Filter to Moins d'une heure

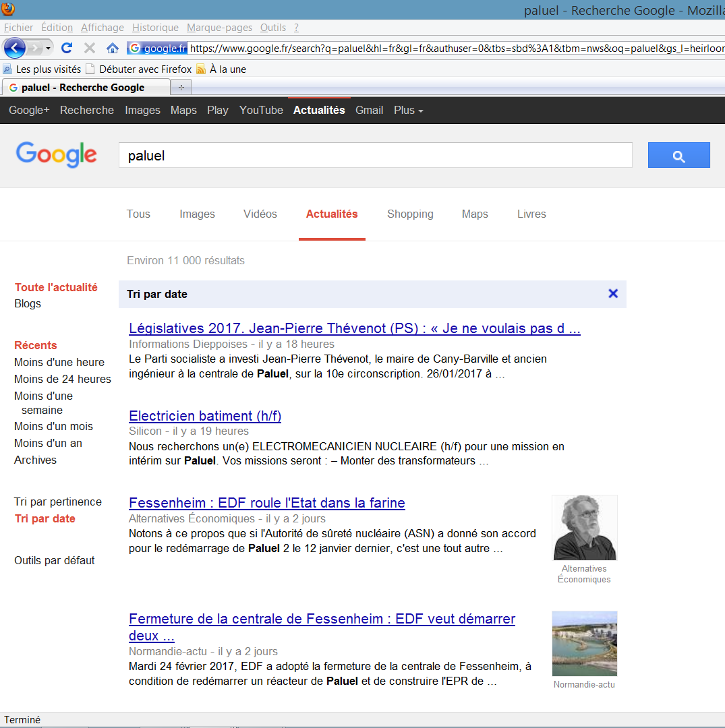click(x=59, y=362)
